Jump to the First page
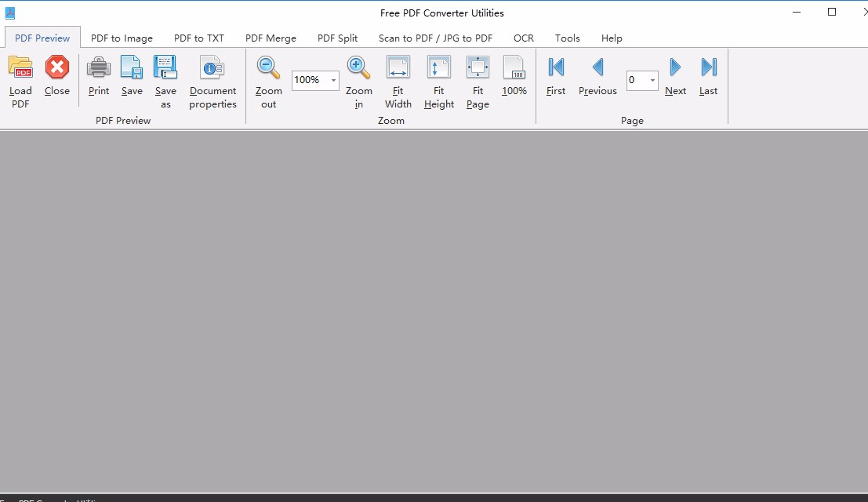The image size is (868, 502). [x=556, y=68]
